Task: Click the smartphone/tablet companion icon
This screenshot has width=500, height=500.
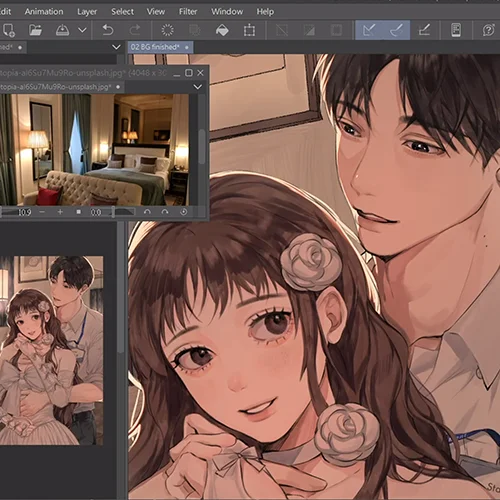Action: pos(456,30)
